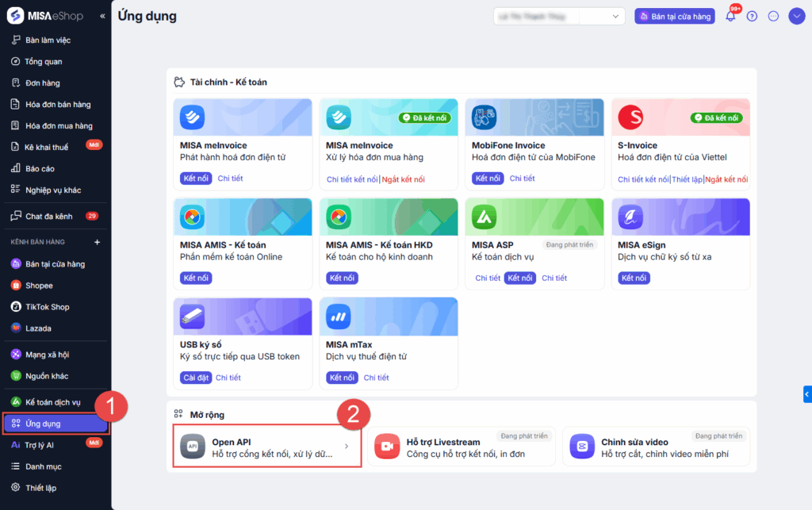Screen dimensions: 812x510
Task: Click Ngắt kết nối for meInvoice mua hàng
Action: (404, 179)
